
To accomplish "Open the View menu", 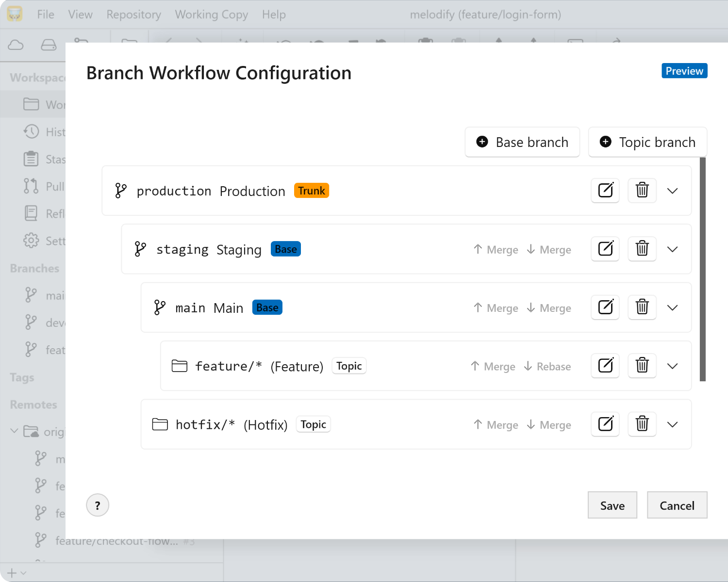I will click(x=80, y=15).
